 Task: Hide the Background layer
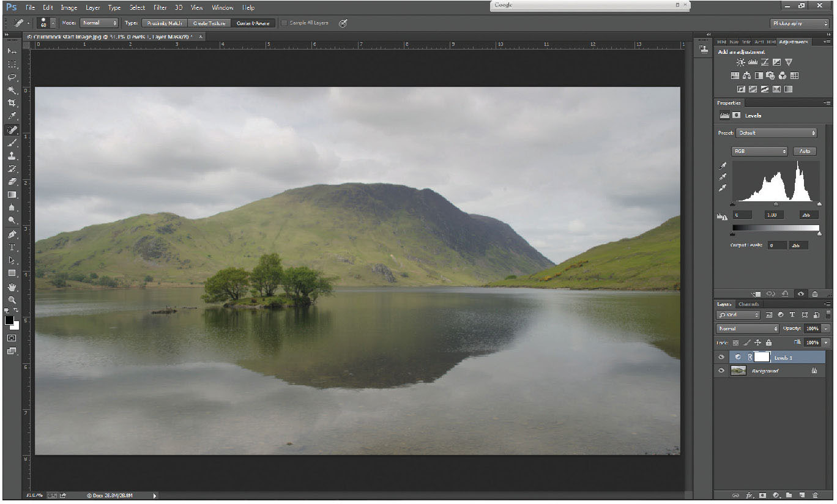721,371
